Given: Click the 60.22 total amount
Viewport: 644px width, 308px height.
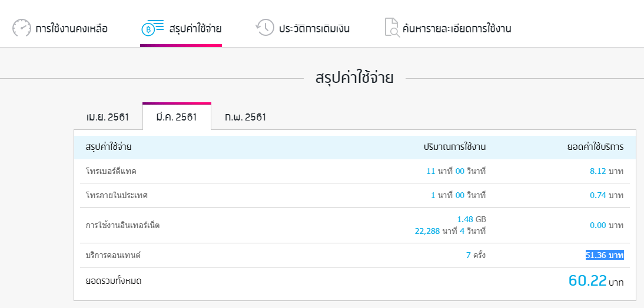Looking at the screenshot, I should tap(587, 280).
